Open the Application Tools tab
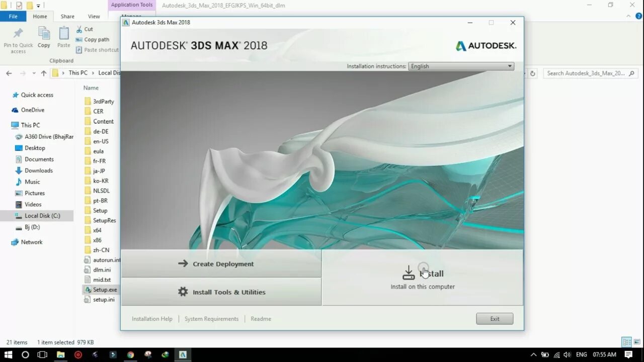Screen dimensions: 644x362 tap(132, 5)
